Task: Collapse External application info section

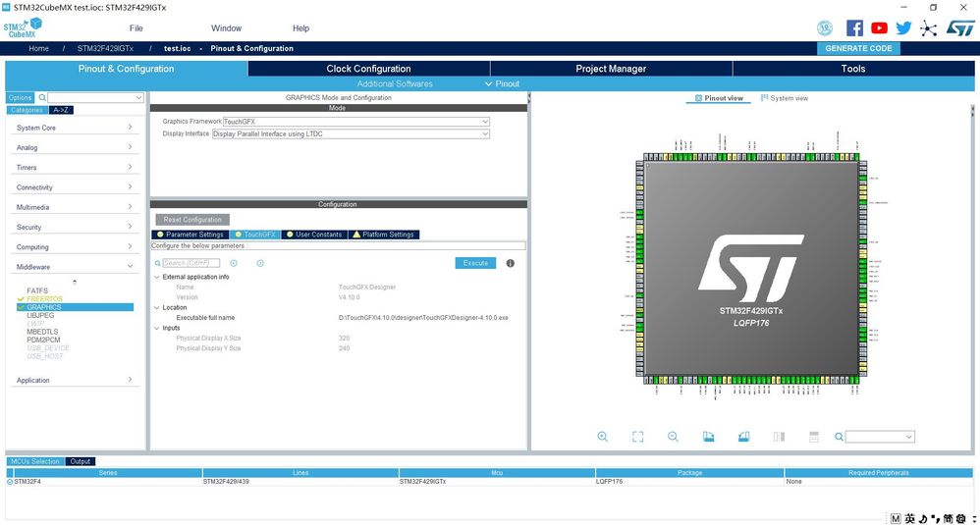Action: pyautogui.click(x=157, y=277)
